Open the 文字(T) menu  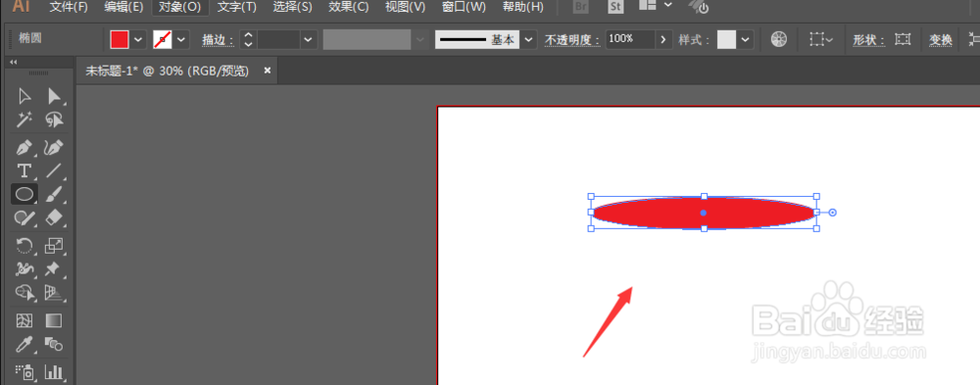237,7
